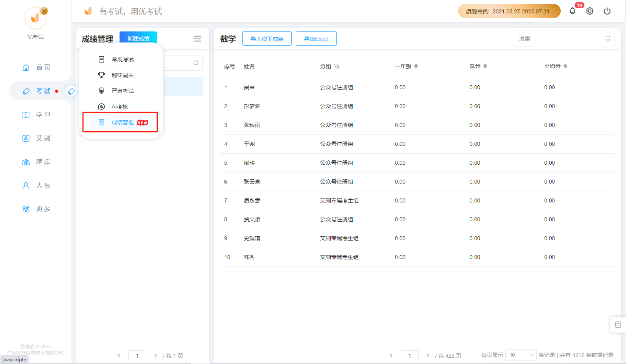This screenshot has width=626, height=364.
Task: Focus page number input in right pagination
Action: click(x=409, y=355)
